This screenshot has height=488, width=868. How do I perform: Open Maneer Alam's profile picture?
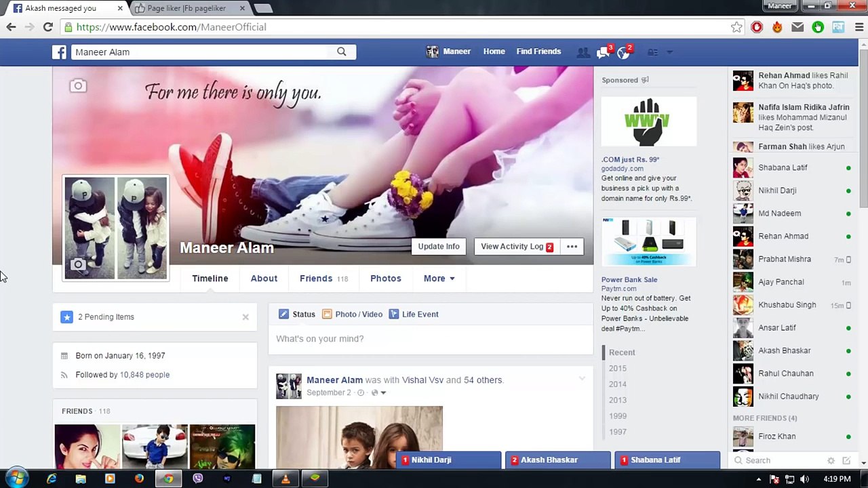pyautogui.click(x=116, y=228)
